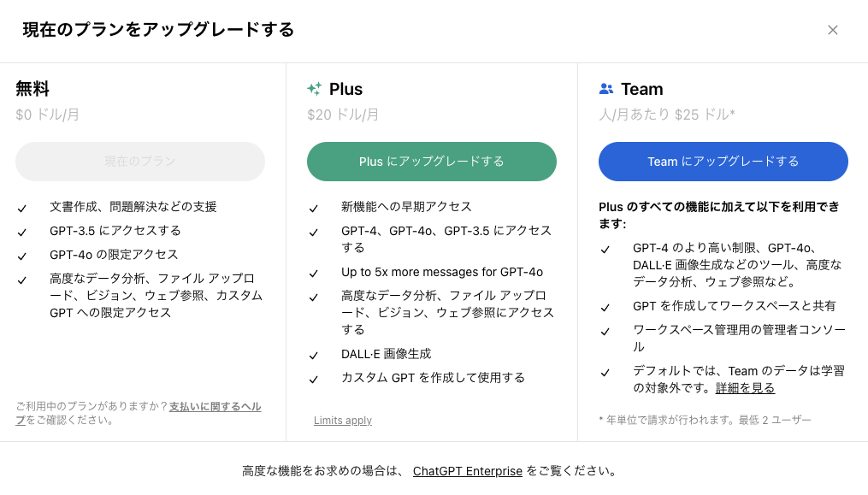Image resolution: width=868 pixels, height=495 pixels.
Task: Click the checkmark beside DALL·E 画像生成
Action: pos(312,353)
